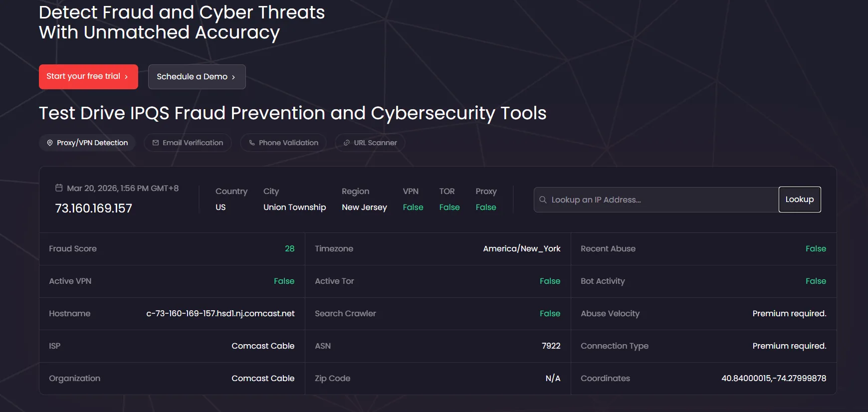The height and width of the screenshot is (412, 868).
Task: Schedule a Demo button
Action: tap(197, 77)
